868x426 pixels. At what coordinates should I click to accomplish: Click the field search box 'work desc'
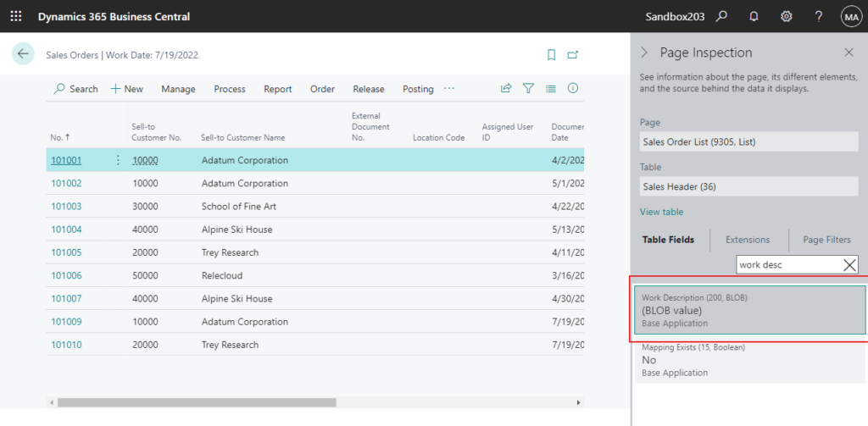point(789,265)
